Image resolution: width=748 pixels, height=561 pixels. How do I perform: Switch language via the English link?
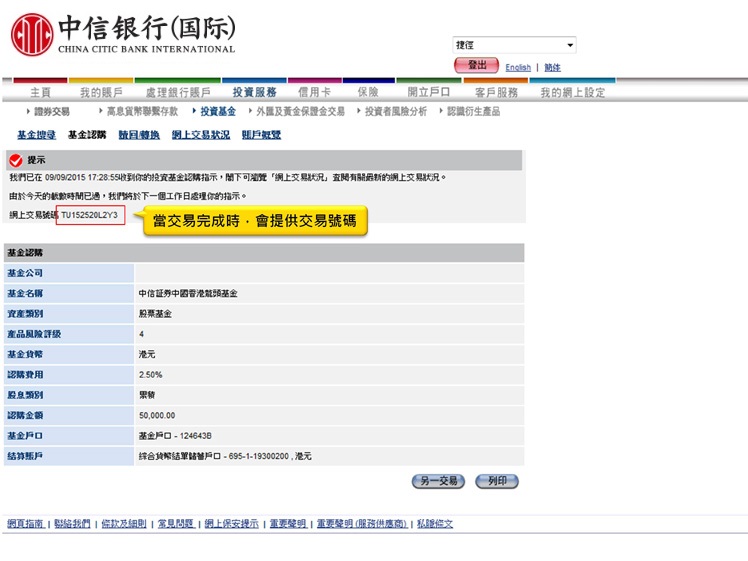tap(518, 67)
